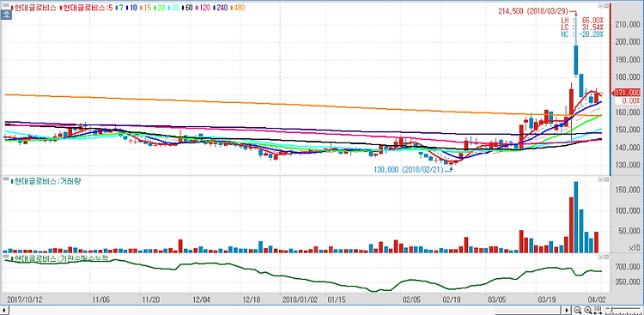Click the 200,000 price axis label
644x315 pixels.
click(x=628, y=41)
